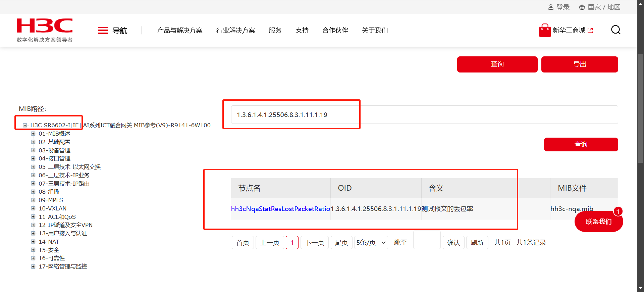Click the 导出 export button
Viewport: 644px width, 292px height.
580,64
